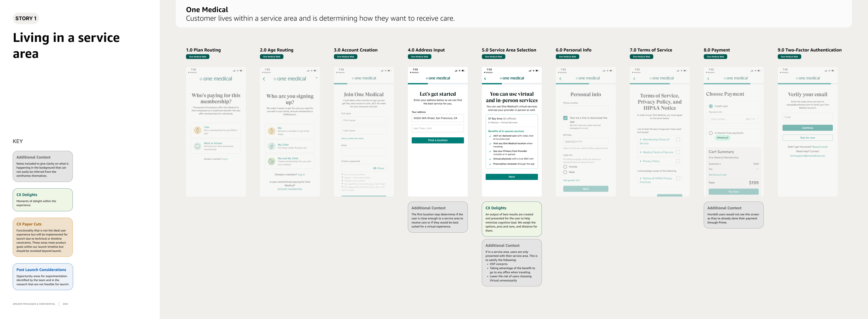Image resolution: width=868 pixels, height=319 pixels.
Task: Click the Me and My Child icon
Action: click(x=272, y=161)
